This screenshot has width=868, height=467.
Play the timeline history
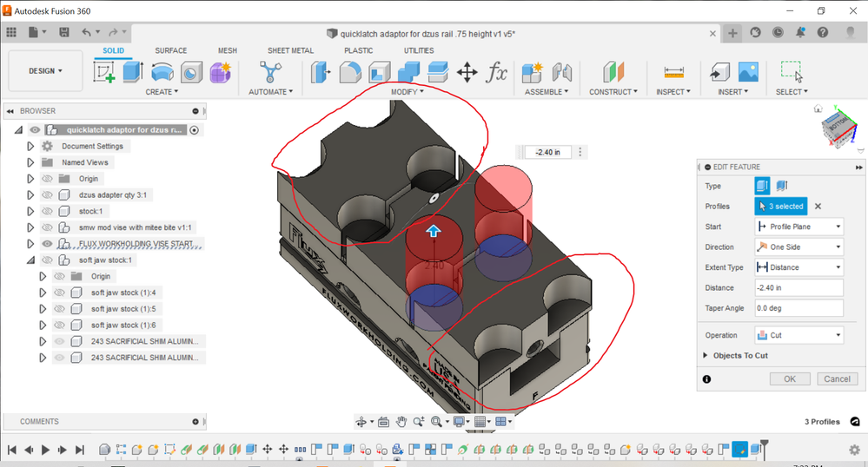coord(45,450)
